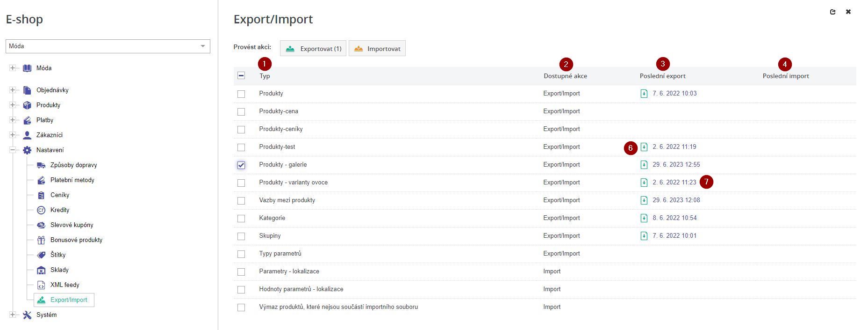This screenshot has height=330, width=868.
Task: Uncheck the Produkty - galerie checkbox
Action: tap(241, 165)
